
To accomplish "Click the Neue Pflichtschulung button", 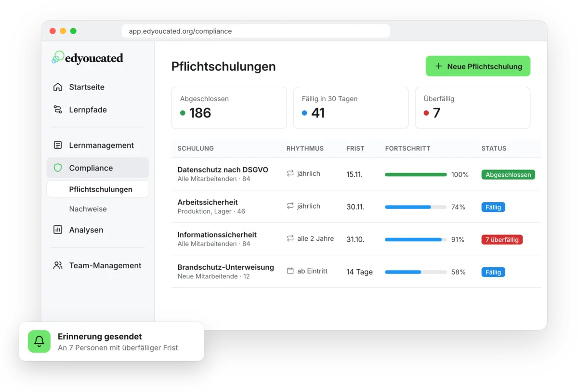I will pos(478,66).
